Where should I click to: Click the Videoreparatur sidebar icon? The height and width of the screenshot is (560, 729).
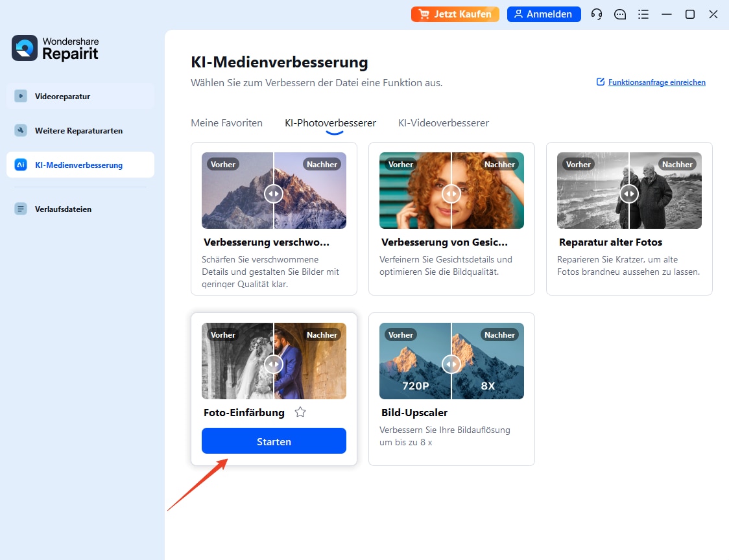[21, 97]
